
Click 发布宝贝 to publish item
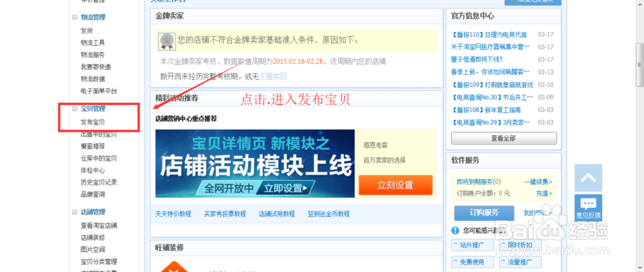[x=93, y=122]
